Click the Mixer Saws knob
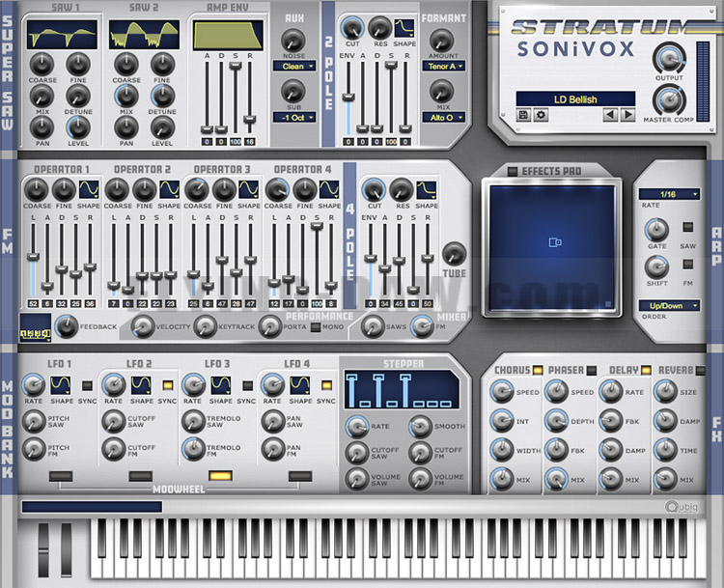 [373, 326]
